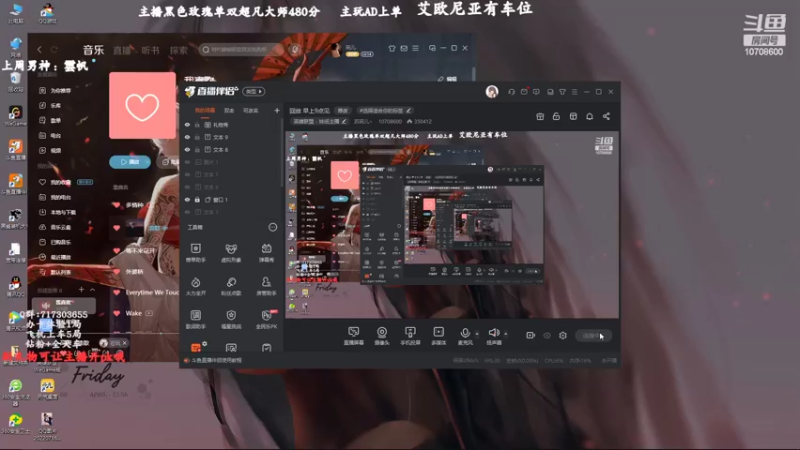Expand microphone options arrow
This screenshot has width=800, height=450.
[x=477, y=334]
